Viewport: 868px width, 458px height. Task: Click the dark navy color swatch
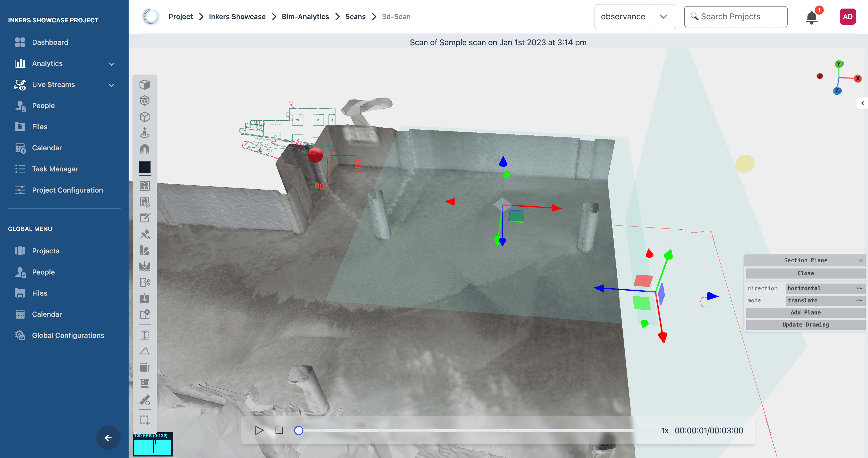[145, 167]
